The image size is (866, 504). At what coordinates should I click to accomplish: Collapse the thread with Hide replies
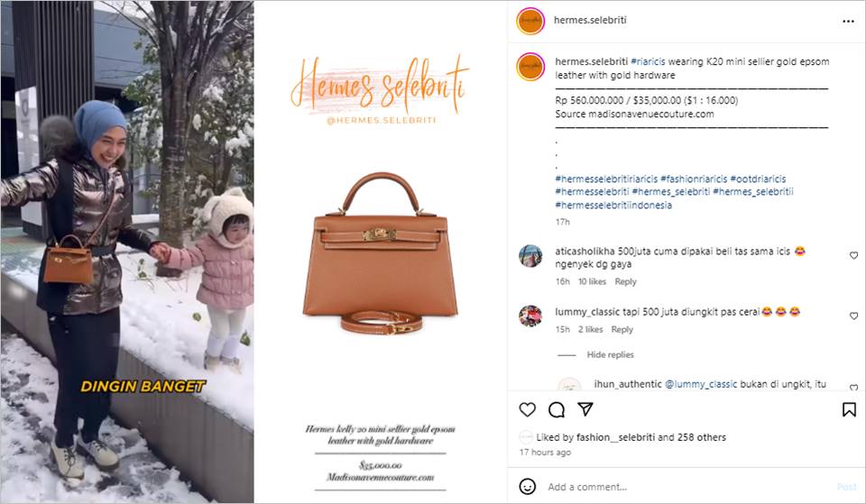point(610,354)
